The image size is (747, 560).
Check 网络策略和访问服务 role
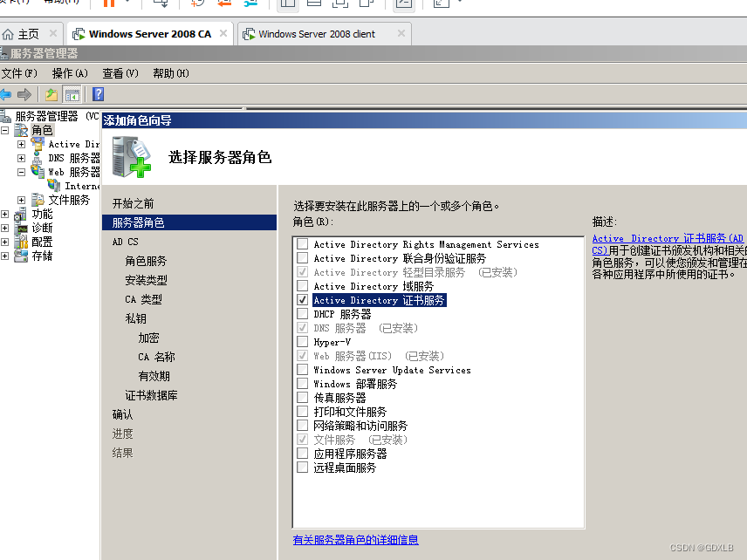302,426
